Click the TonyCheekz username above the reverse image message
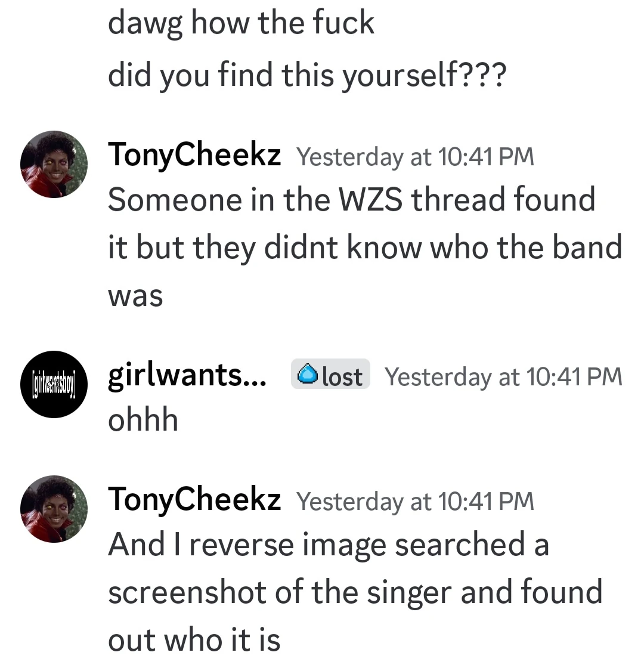Screen dimensions: 644x671 pyautogui.click(x=194, y=499)
